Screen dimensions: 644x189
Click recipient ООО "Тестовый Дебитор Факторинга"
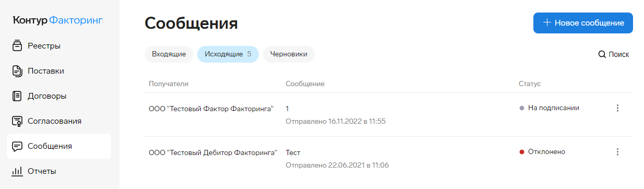click(x=213, y=152)
